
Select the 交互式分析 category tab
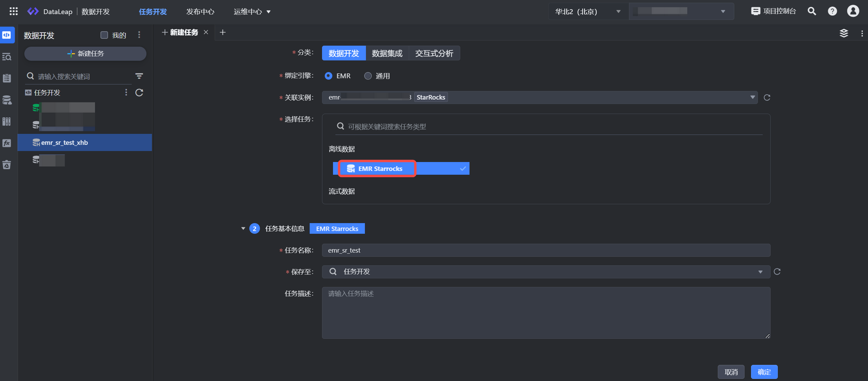click(434, 53)
